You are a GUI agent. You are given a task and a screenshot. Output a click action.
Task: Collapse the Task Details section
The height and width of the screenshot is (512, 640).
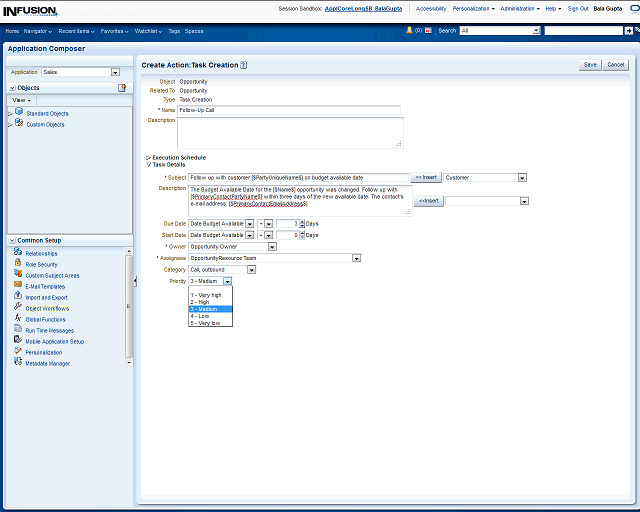point(149,164)
